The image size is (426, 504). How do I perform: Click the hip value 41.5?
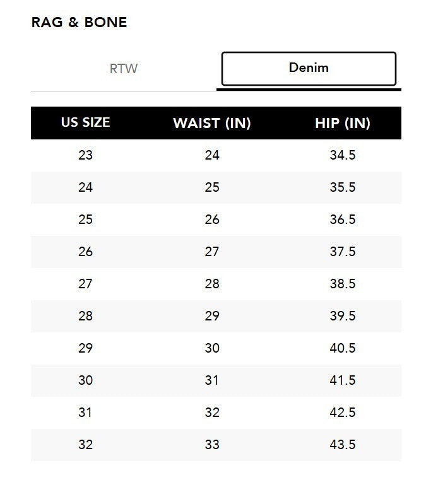[343, 380]
